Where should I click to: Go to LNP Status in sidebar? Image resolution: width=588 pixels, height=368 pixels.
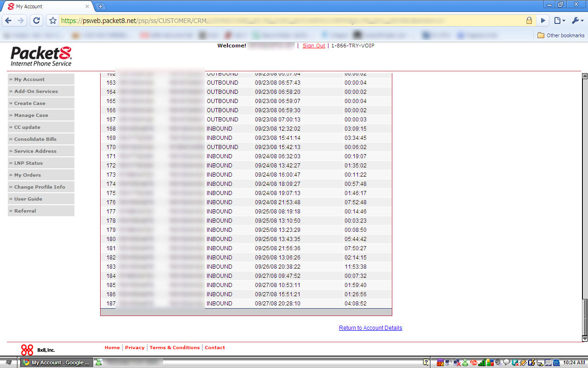tap(28, 163)
